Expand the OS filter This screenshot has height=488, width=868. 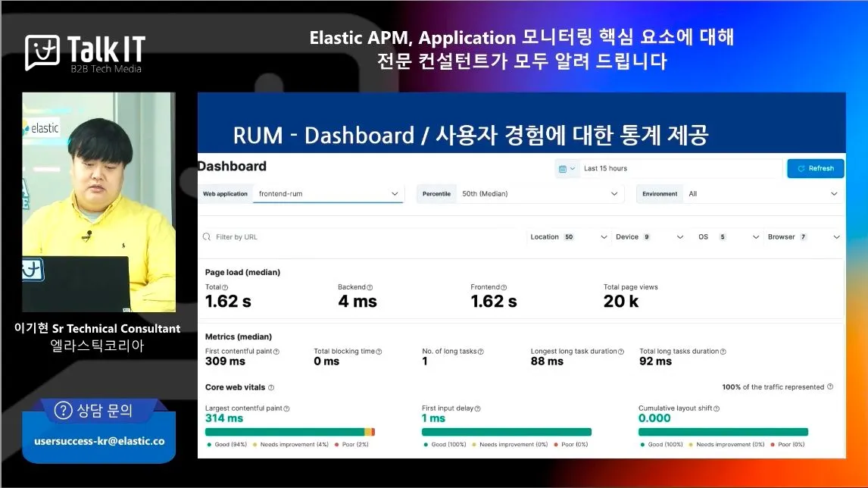[728, 237]
